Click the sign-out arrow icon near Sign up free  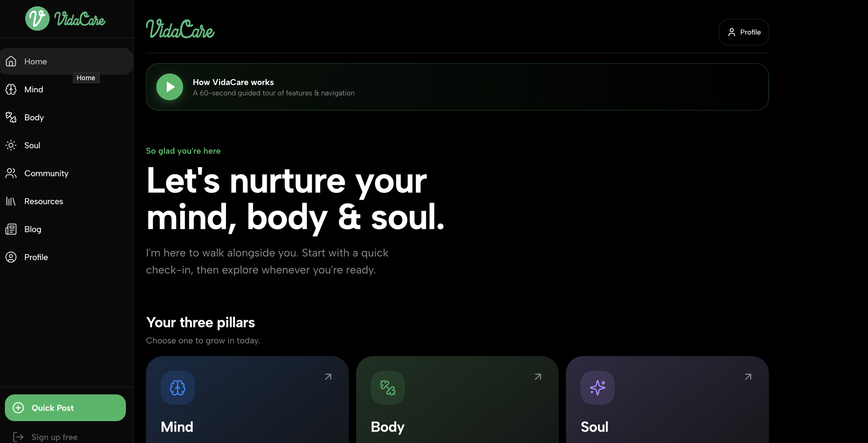click(18, 437)
